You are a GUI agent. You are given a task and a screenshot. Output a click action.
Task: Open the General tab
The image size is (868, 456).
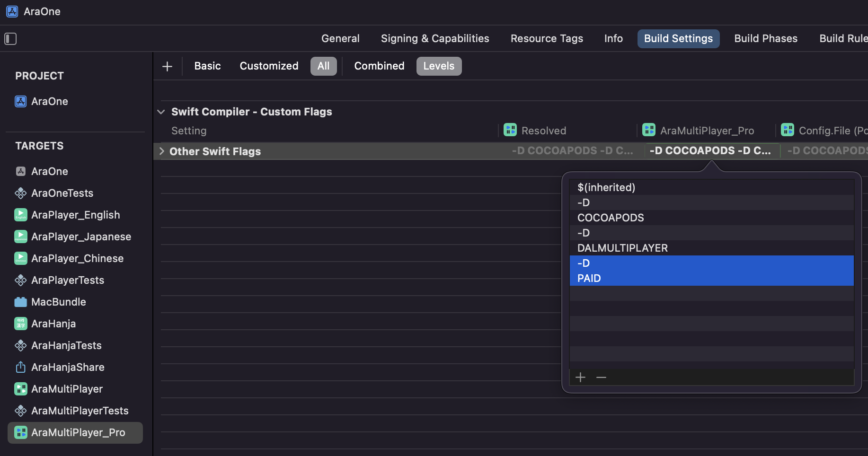pyautogui.click(x=340, y=39)
